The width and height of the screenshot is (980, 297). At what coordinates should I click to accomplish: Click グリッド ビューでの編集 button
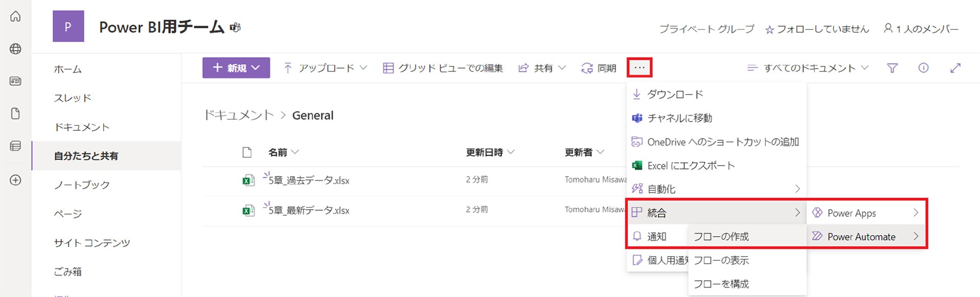[443, 68]
